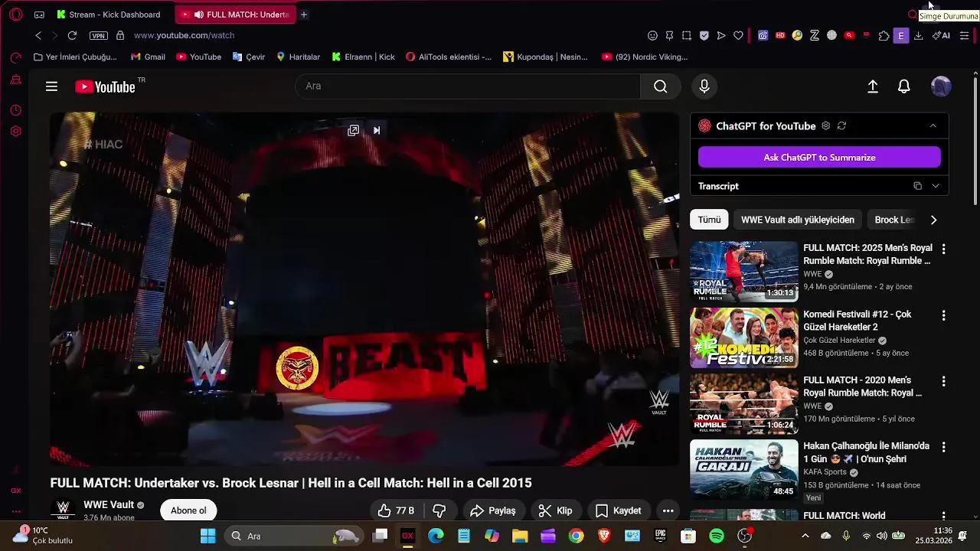Open browser extensions puzzle icon
This screenshot has width=980, height=551.
[x=884, y=35]
